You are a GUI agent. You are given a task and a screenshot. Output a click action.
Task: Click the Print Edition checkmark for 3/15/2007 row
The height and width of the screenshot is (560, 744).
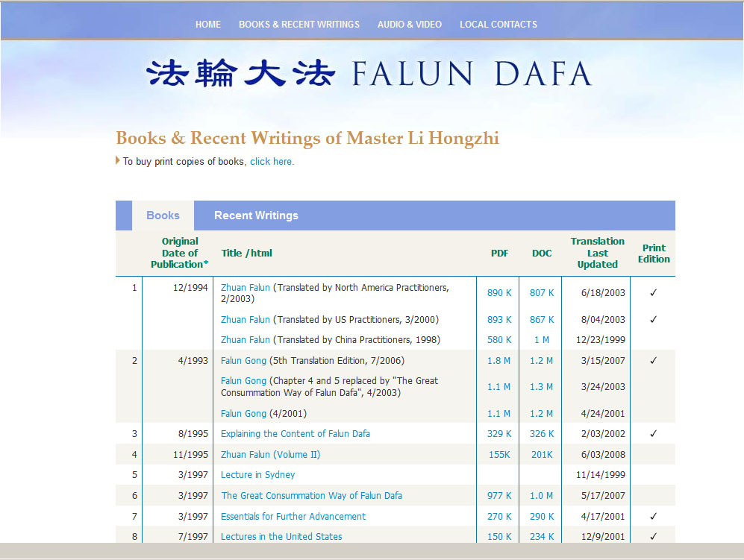(654, 360)
